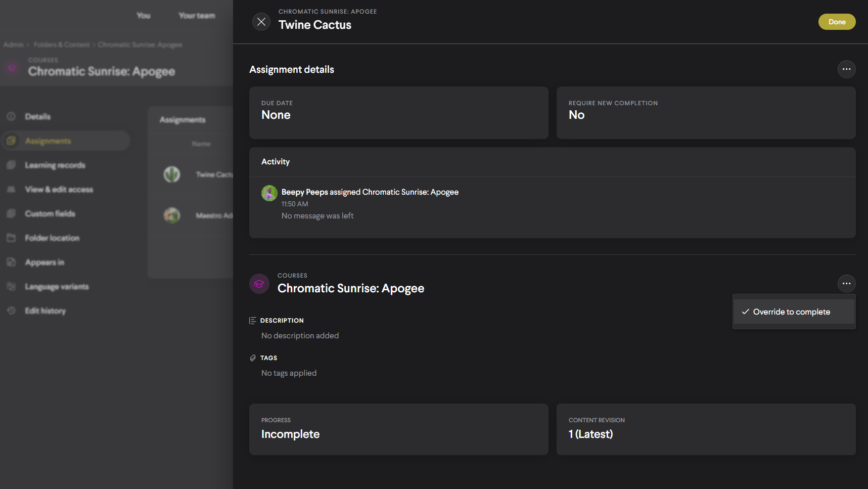Go to View & edit access
Screen dimensions: 868x489
point(59,190)
